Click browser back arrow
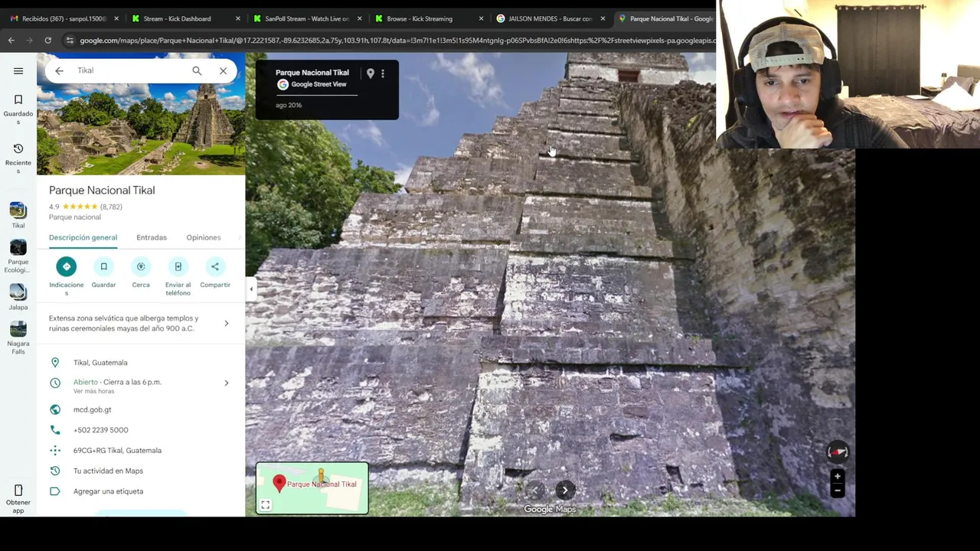The height and width of the screenshot is (551, 980). (11, 40)
